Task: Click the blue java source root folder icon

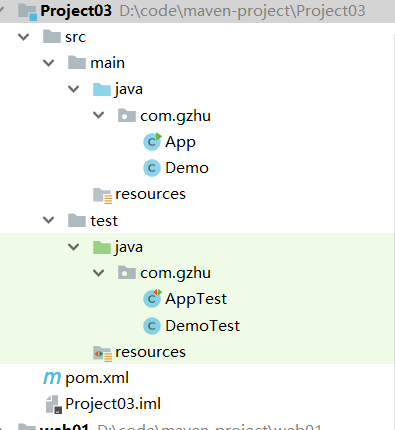Action: click(x=102, y=89)
